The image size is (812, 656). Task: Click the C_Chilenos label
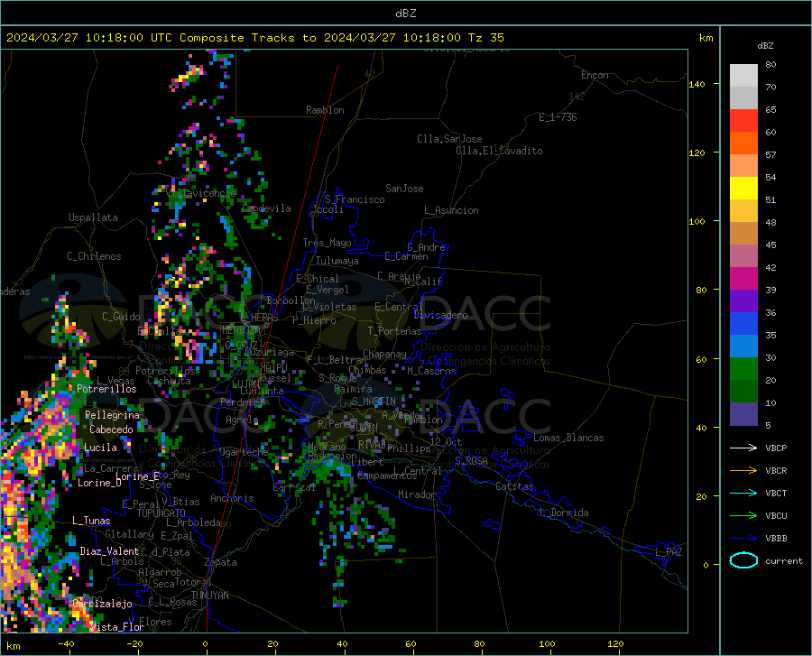click(x=94, y=256)
